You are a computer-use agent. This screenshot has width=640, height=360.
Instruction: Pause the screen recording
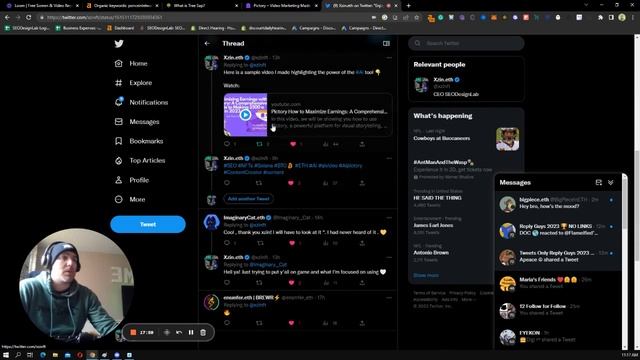tap(191, 333)
